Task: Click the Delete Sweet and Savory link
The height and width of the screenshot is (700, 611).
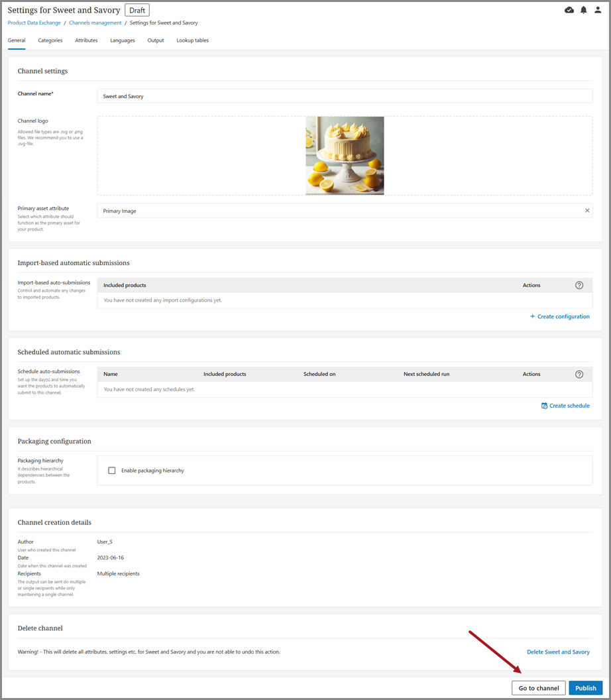Action: point(558,652)
